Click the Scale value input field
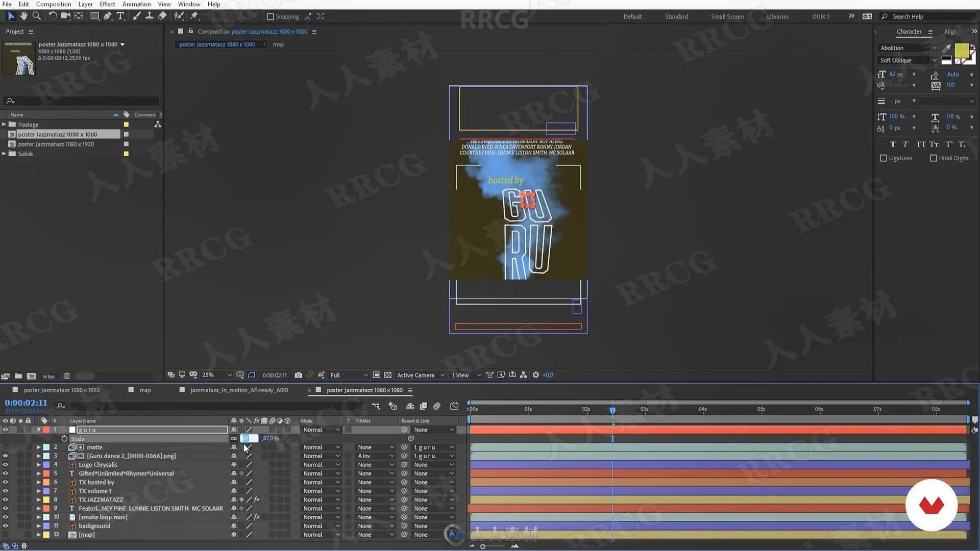Screen dimensions: 980x551 click(x=250, y=439)
